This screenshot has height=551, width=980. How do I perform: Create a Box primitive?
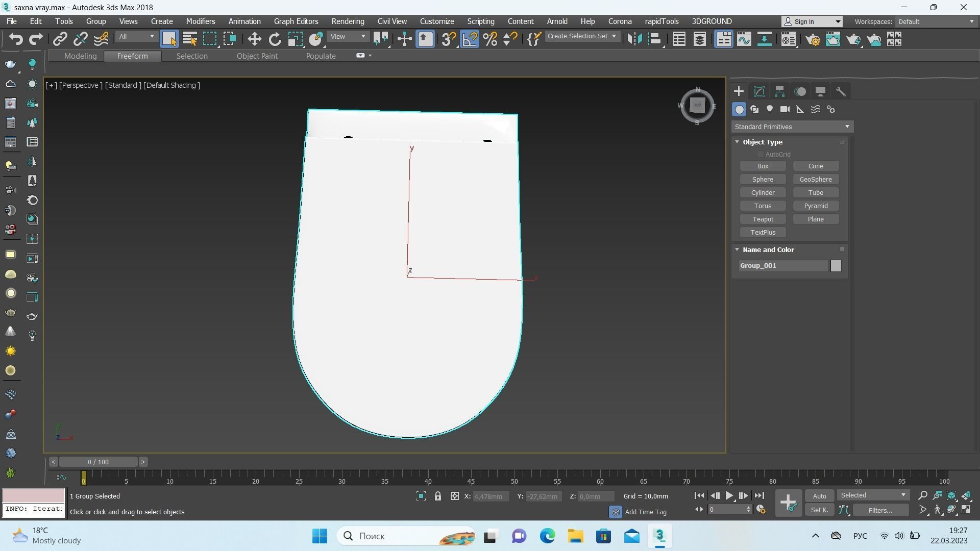pos(763,166)
